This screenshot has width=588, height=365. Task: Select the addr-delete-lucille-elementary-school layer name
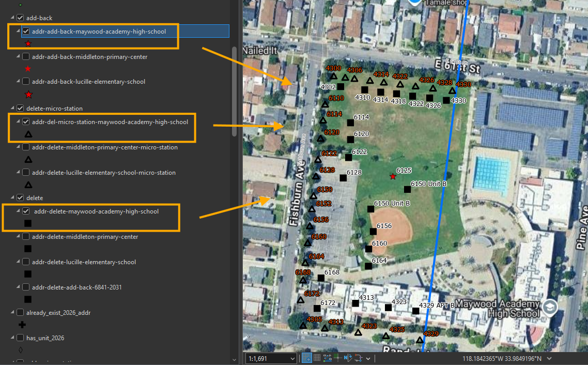tap(84, 262)
